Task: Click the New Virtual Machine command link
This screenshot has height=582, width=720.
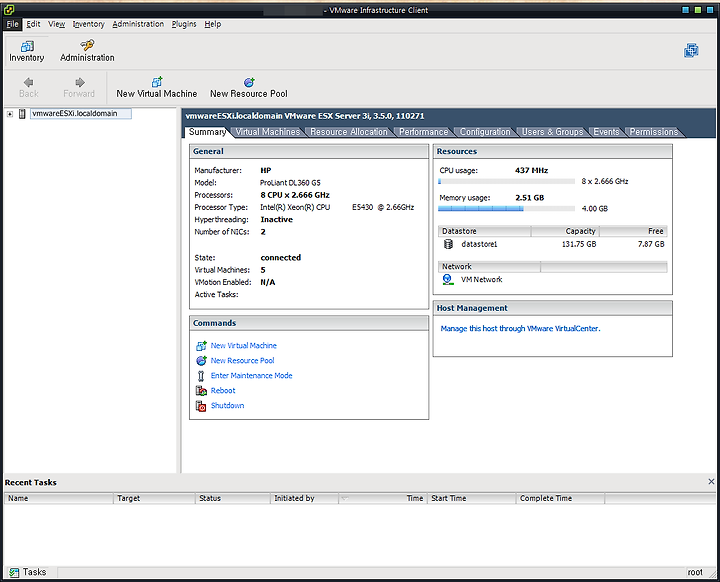Action: (243, 345)
